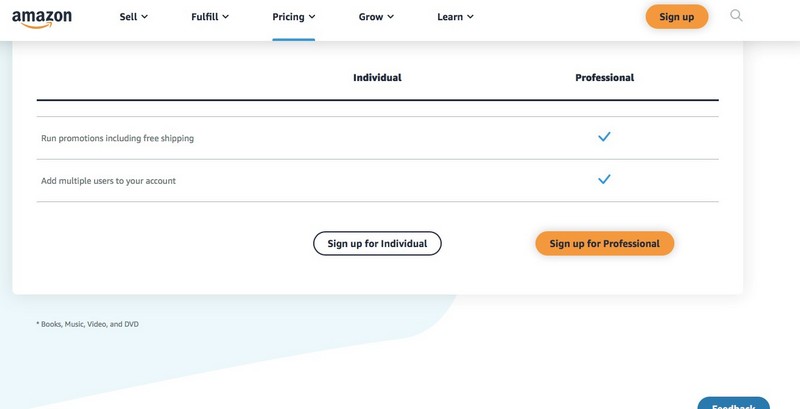Click the Amazon logo
800x409 pixels.
pyautogui.click(x=42, y=18)
